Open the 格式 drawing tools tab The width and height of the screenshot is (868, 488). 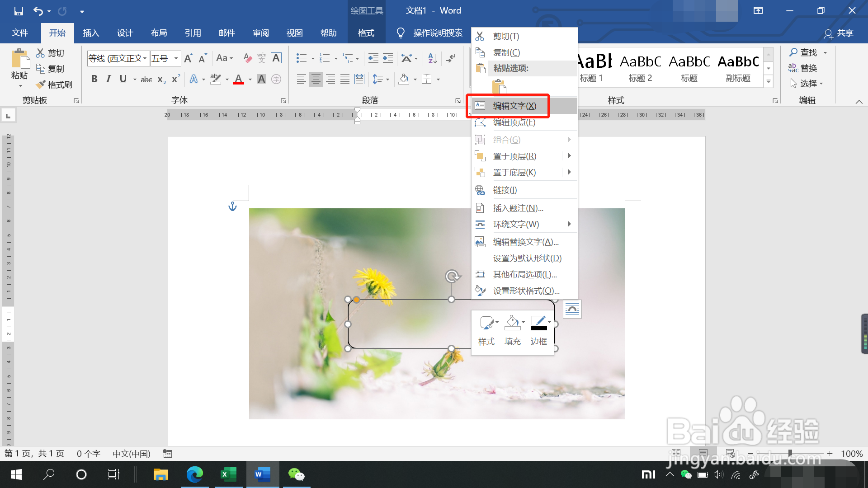click(x=366, y=33)
